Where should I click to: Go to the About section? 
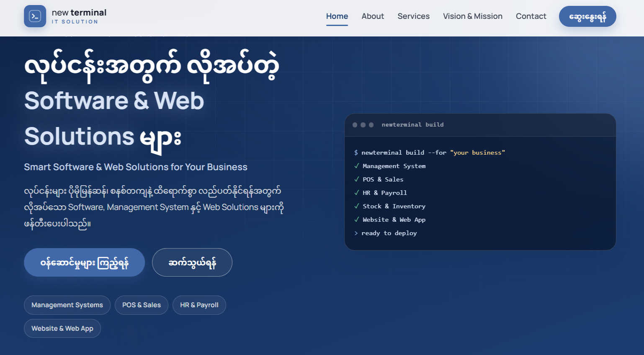[373, 16]
